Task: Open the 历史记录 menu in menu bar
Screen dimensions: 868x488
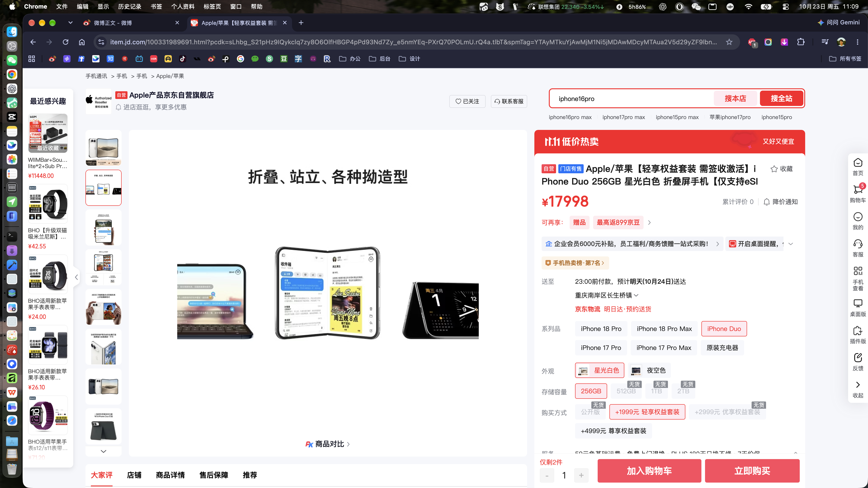Action: tap(129, 6)
